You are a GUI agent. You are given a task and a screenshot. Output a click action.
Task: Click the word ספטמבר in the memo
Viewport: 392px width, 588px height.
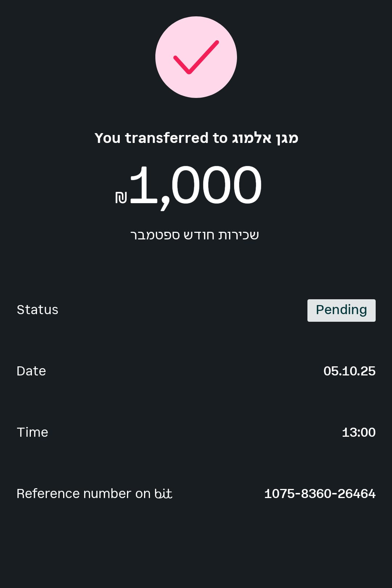point(155,235)
